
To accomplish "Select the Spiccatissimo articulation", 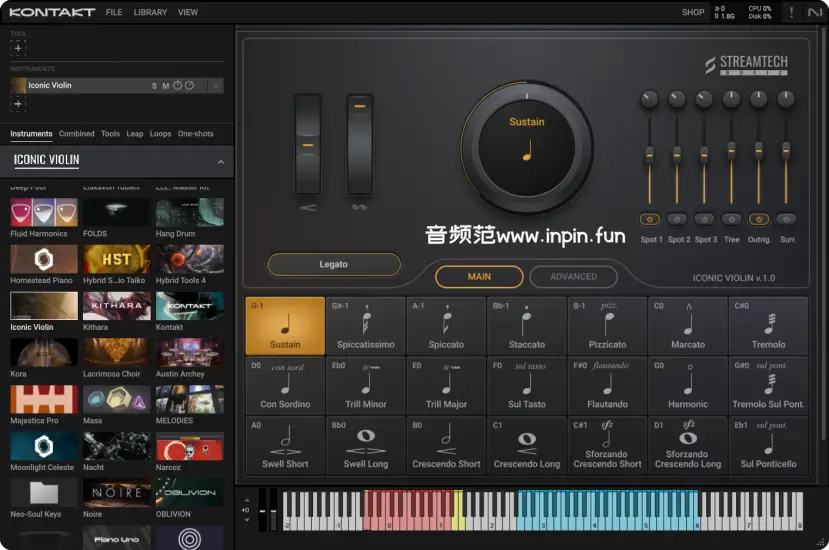I will [365, 326].
